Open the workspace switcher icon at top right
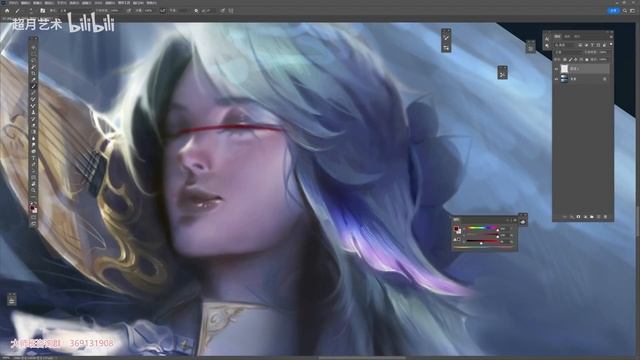This screenshot has height=360, width=640. tap(633, 11)
